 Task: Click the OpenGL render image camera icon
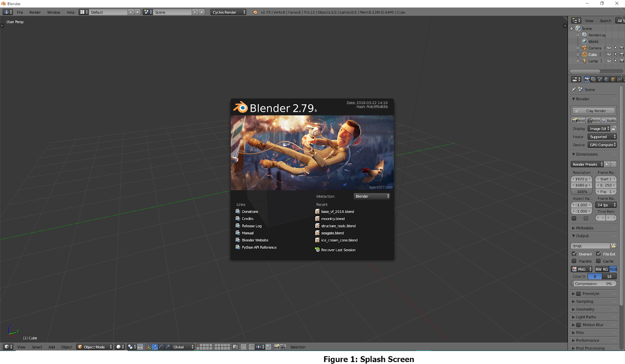click(277, 347)
